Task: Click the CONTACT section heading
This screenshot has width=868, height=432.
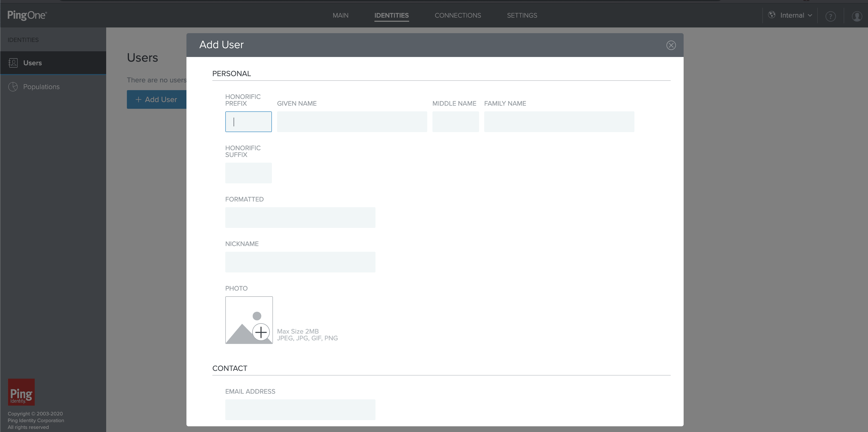Action: [230, 368]
